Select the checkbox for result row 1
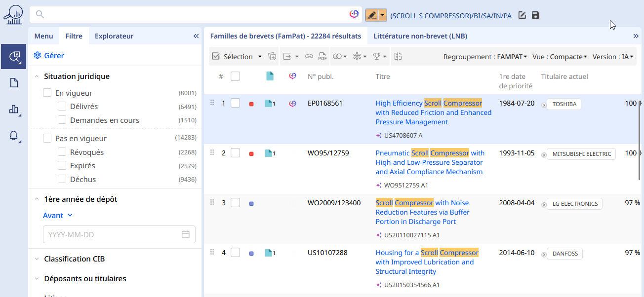Viewport: 644px width, 297px height. [236, 103]
